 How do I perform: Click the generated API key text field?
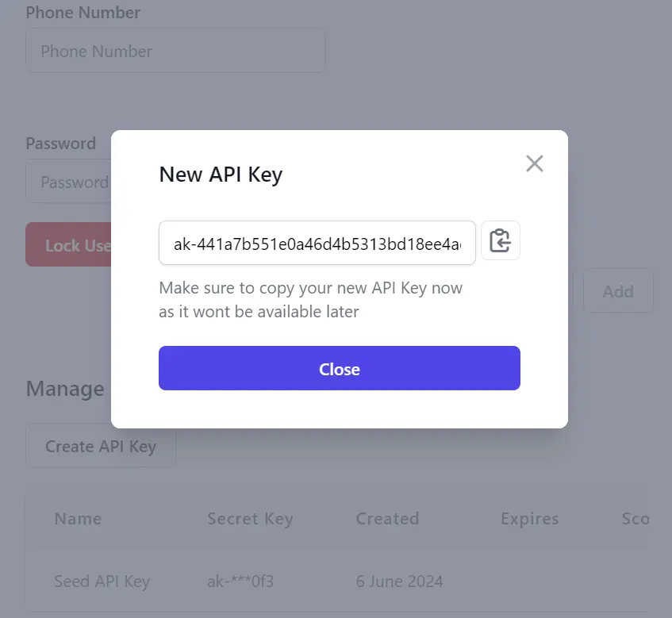[317, 243]
